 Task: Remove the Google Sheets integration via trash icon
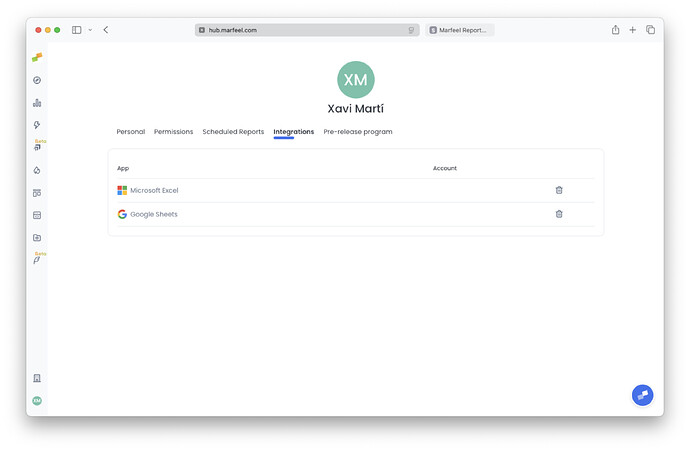[x=559, y=214]
